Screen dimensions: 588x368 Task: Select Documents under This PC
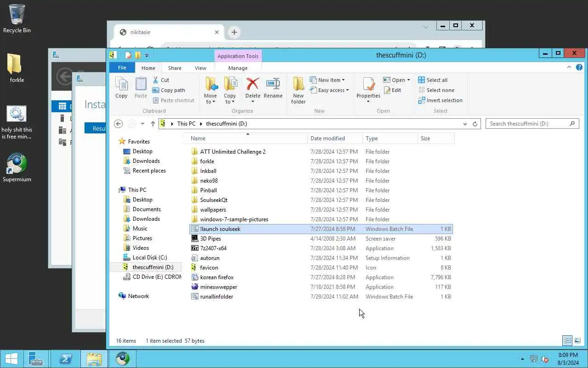[147, 209]
